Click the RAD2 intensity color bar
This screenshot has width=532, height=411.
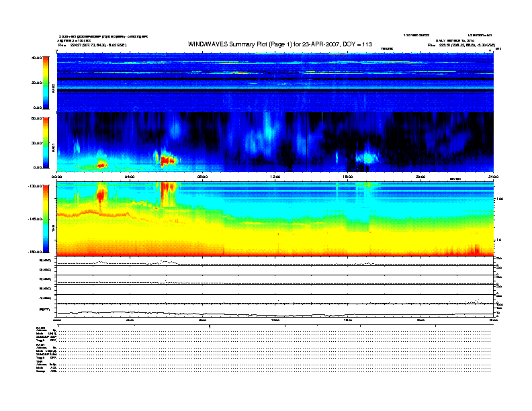click(x=46, y=83)
